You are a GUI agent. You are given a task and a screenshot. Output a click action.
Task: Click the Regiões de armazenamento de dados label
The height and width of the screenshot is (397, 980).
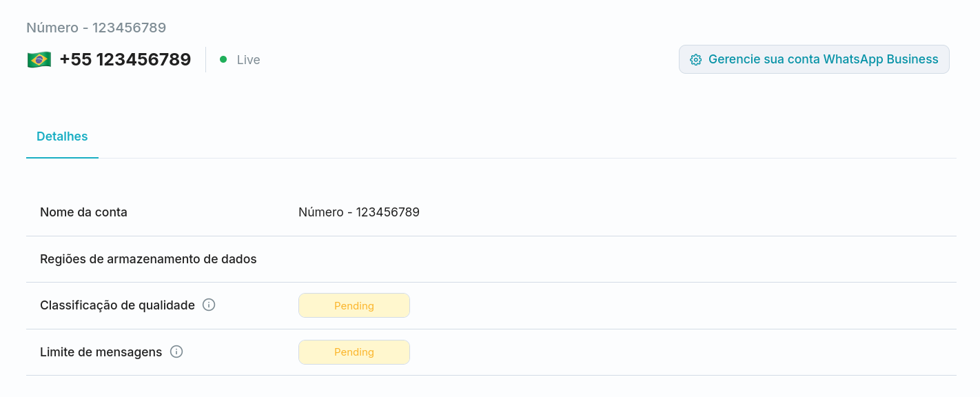[x=148, y=259]
